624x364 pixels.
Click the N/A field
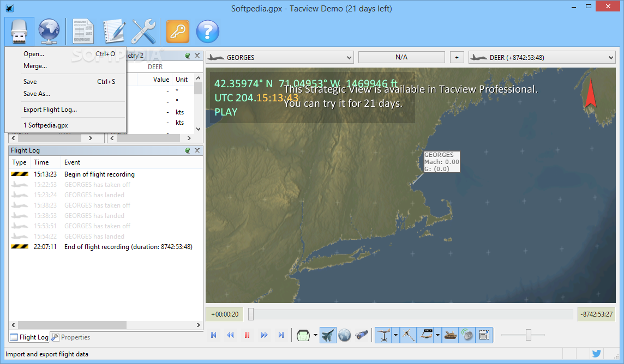[x=401, y=57]
